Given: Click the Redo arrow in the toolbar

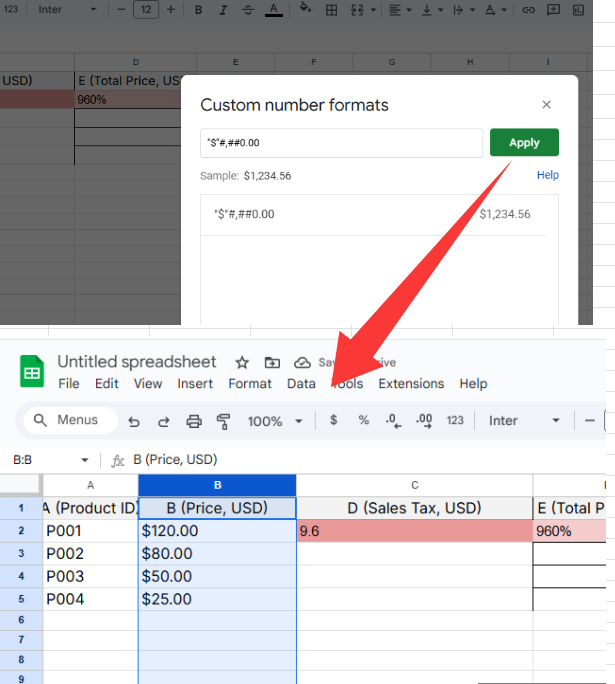Looking at the screenshot, I should tap(163, 421).
